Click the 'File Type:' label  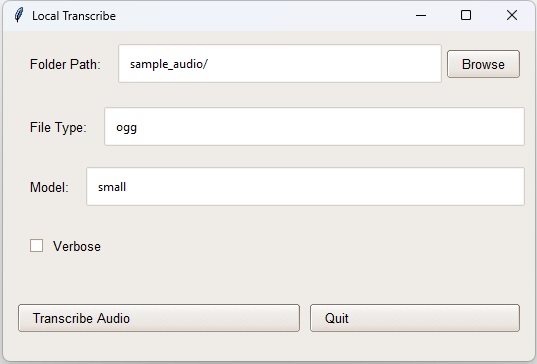(58, 127)
